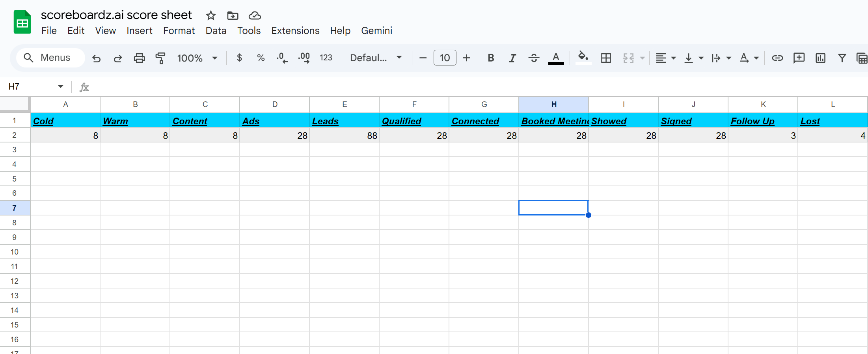Toggle bold formatting
Screen dimensions: 868x354
click(491, 58)
